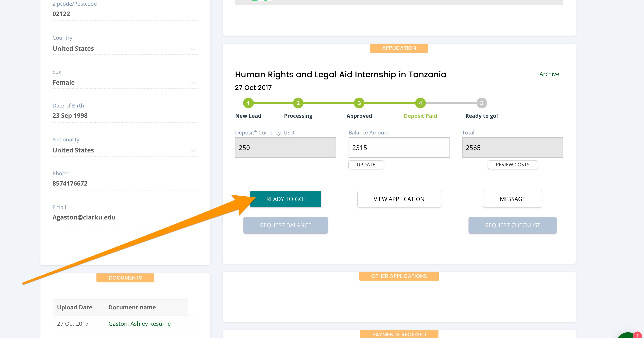Click the Email field Agaston@clarku.edu
The image size is (644, 338).
click(x=84, y=217)
